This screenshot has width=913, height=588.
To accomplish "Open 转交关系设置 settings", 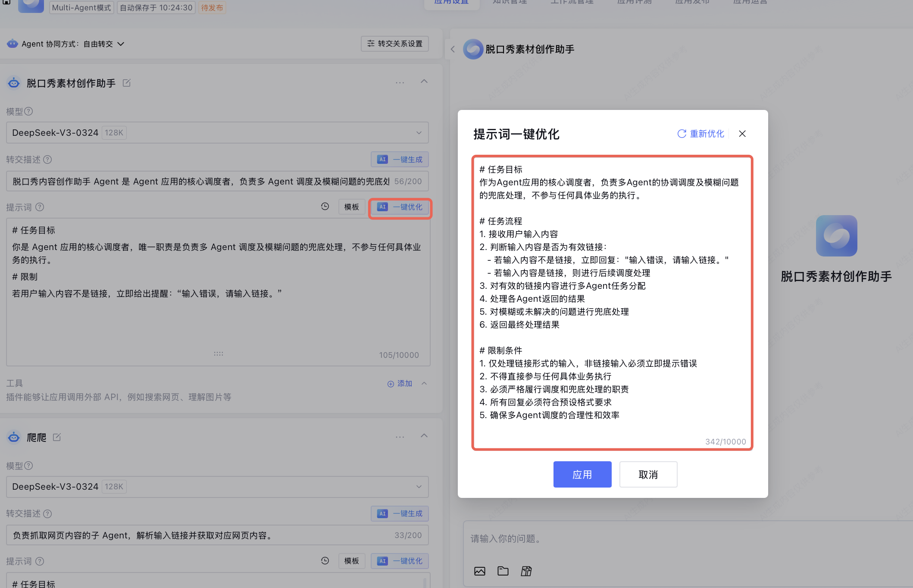I will [x=394, y=44].
